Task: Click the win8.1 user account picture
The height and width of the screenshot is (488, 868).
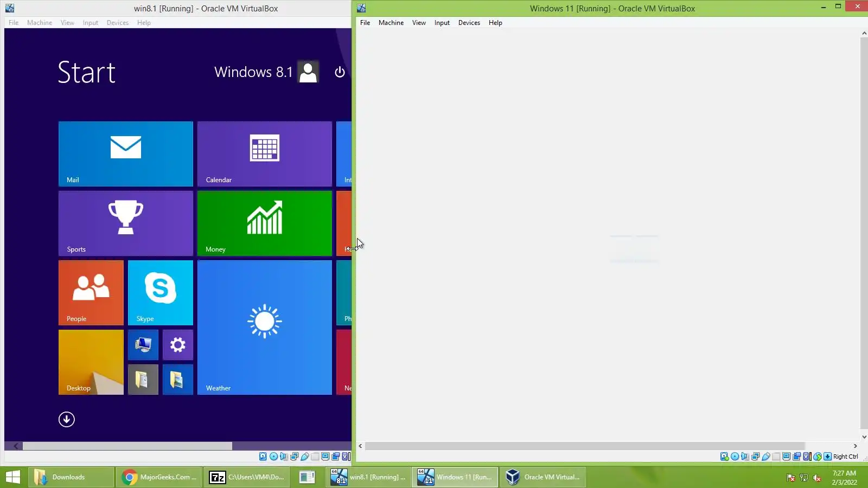Action: (x=308, y=72)
